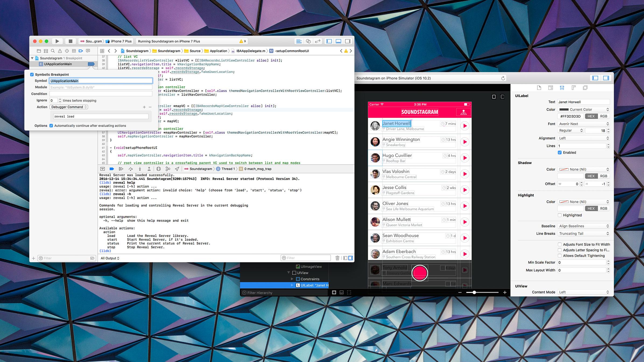
Task: Enable Adjusts Letter Spacing to Fit
Action: [x=560, y=250]
